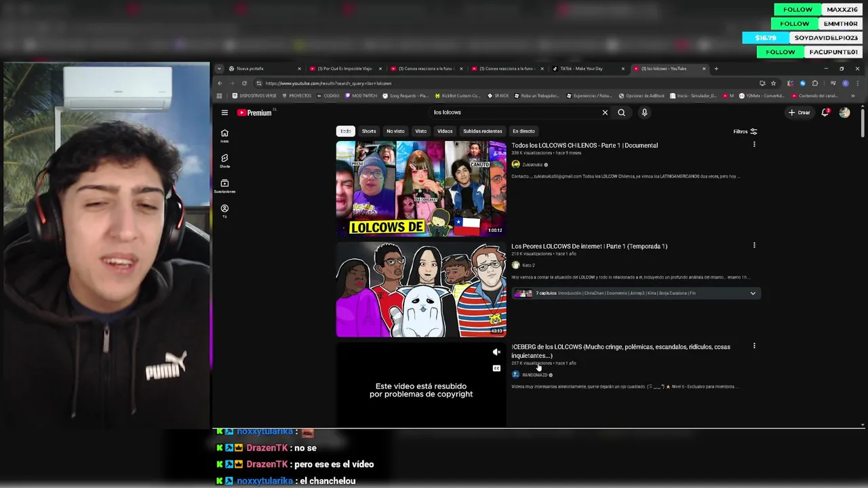Open the tab search dropdown arrow

click(219, 68)
